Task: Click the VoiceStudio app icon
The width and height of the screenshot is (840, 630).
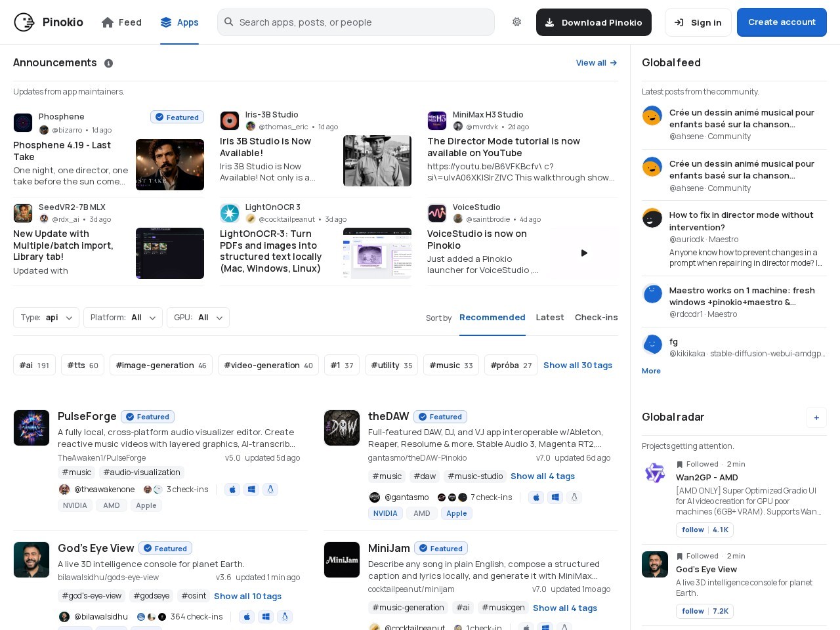Action: coord(437,213)
